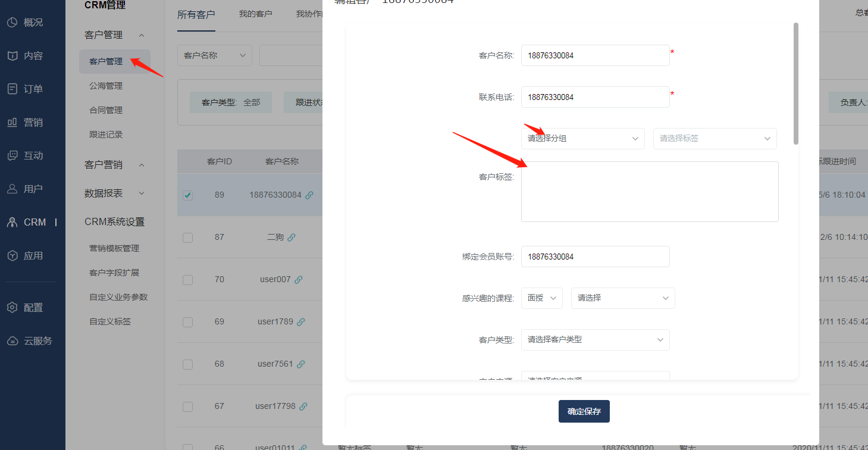Open the 配置 gear icon
868x450 pixels.
[x=12, y=308]
